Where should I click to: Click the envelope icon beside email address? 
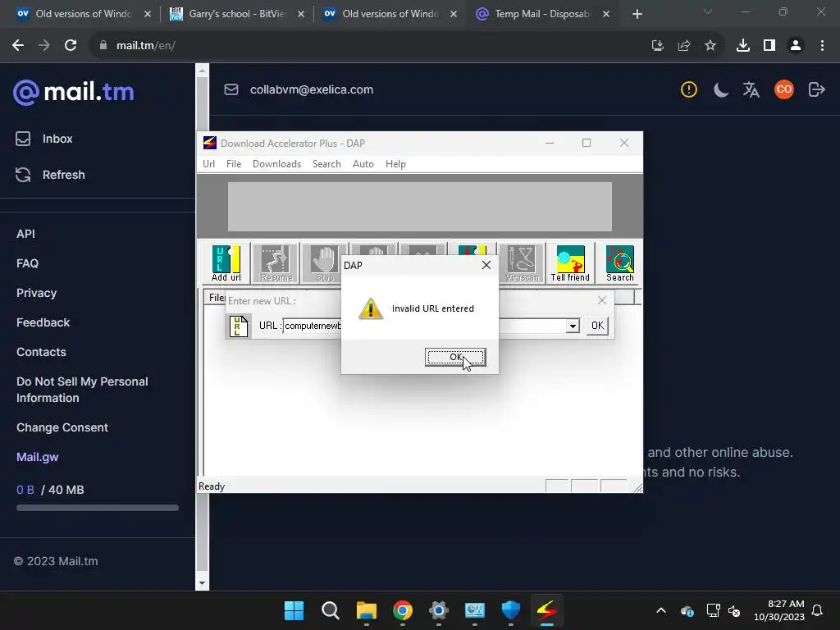coord(231,89)
